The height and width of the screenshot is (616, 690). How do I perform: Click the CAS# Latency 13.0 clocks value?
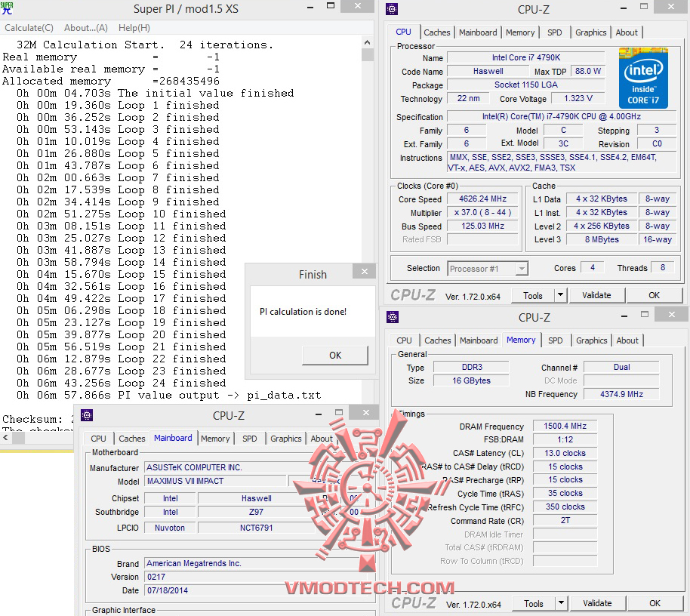click(x=565, y=453)
